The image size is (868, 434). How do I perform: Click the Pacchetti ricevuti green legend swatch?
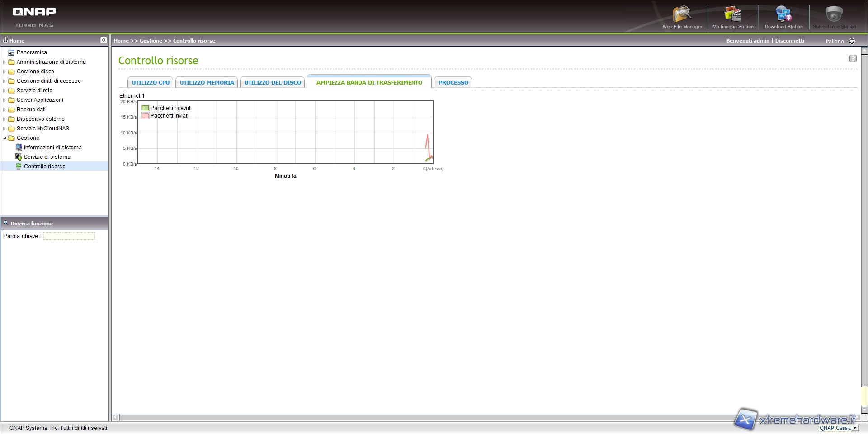145,108
